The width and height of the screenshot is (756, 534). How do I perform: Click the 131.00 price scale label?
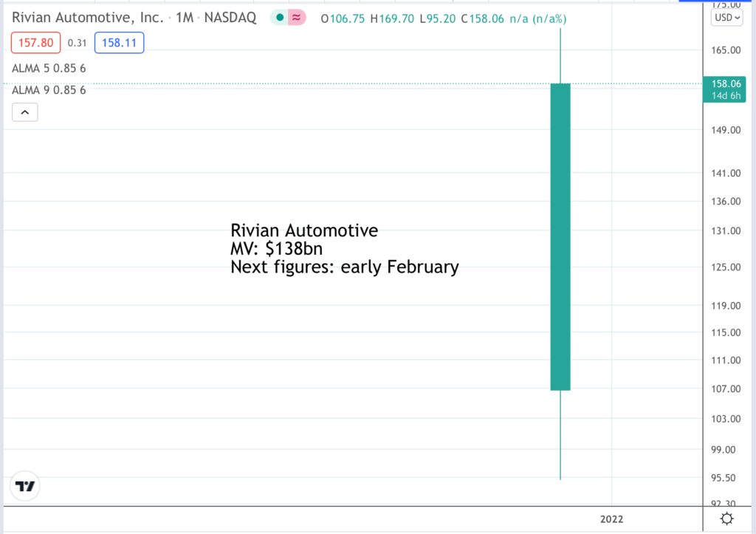tap(726, 231)
